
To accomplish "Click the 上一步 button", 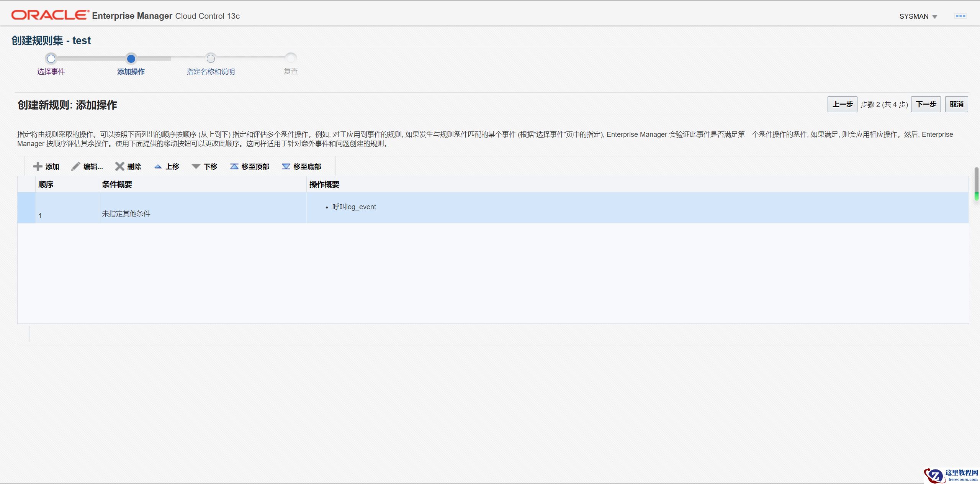I will (842, 104).
